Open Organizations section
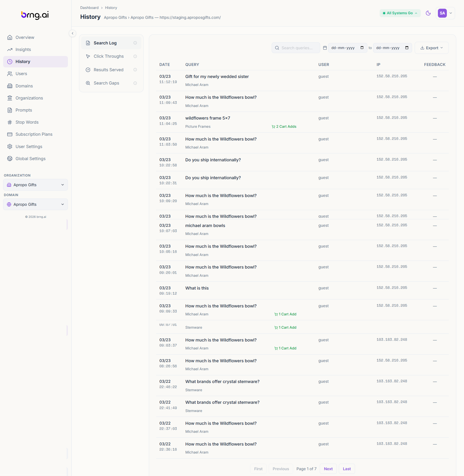 click(36, 98)
